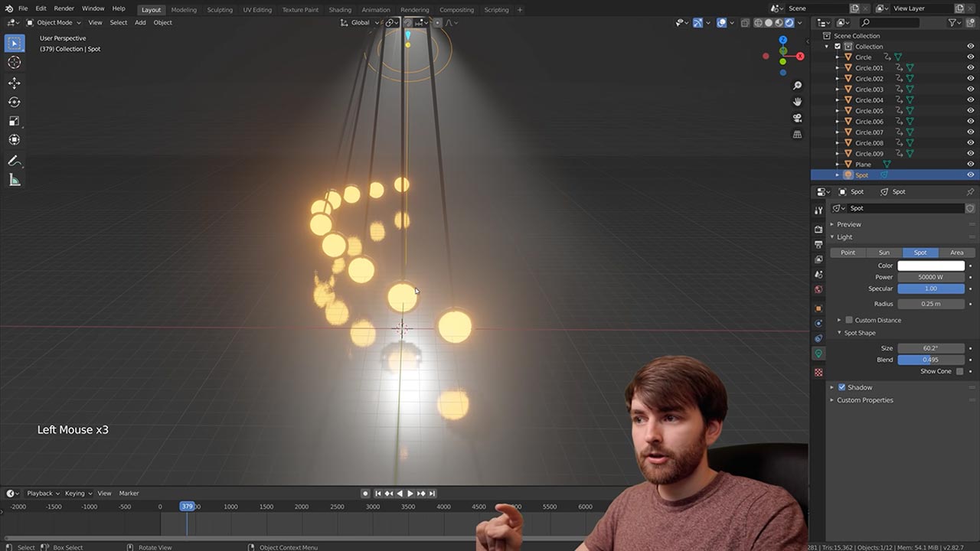Click the play animation button
Screen dimensions: 980x551
click(410, 494)
